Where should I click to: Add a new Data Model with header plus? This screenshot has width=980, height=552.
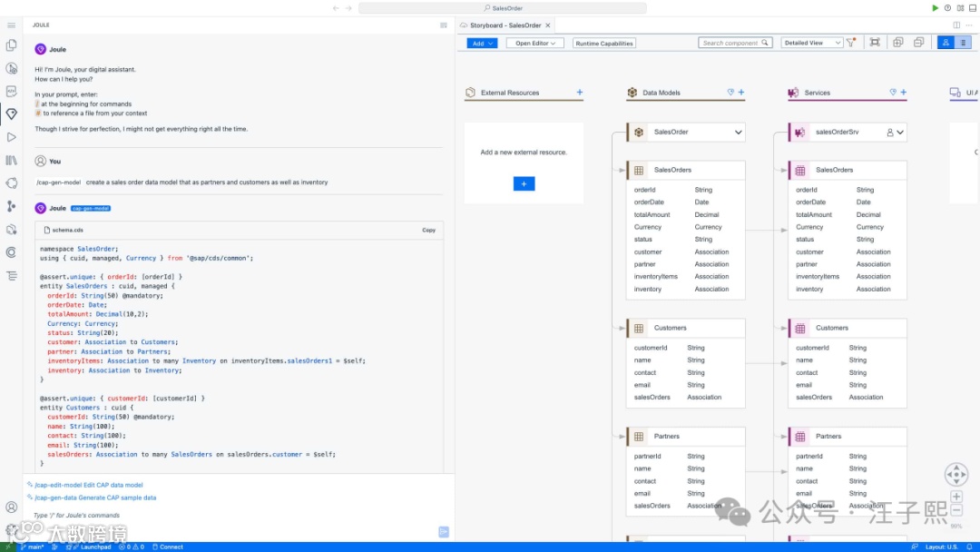pos(741,92)
